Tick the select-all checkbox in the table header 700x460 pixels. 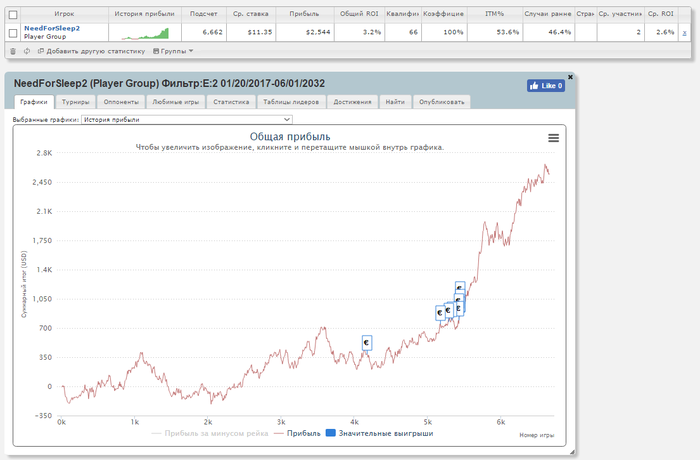[x=13, y=15]
